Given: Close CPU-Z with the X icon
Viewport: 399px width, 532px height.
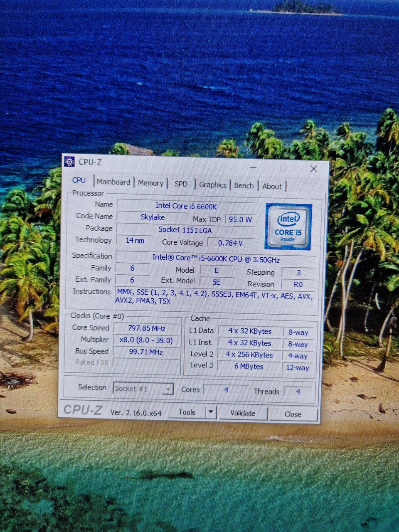Looking at the screenshot, I should pyautogui.click(x=313, y=169).
